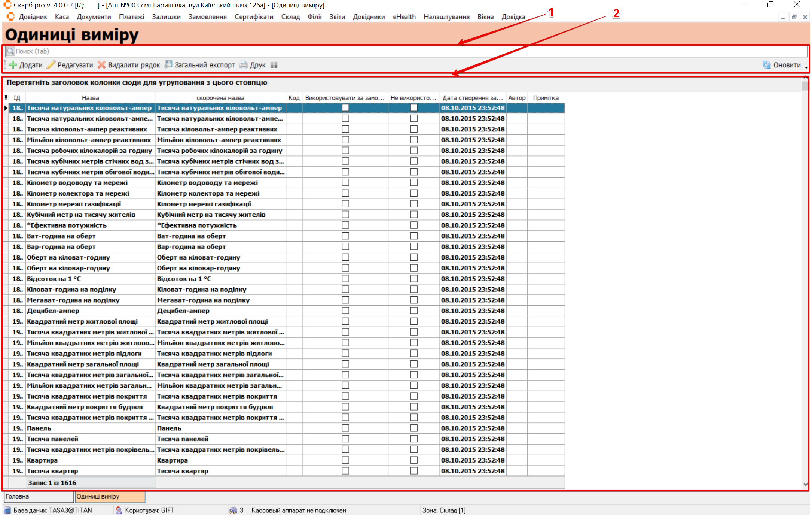Click the grid column chooser icon
The width and height of the screenshot is (812, 515).
click(6, 98)
